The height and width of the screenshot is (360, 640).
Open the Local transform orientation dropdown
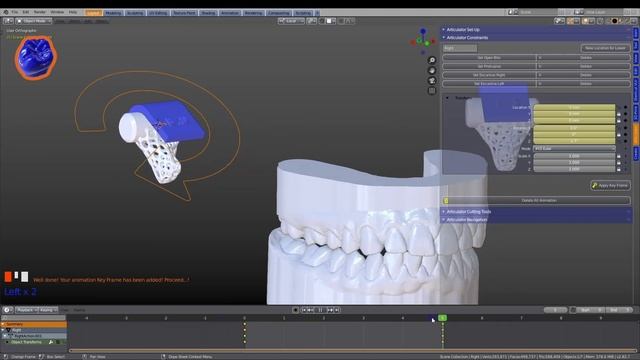291,21
